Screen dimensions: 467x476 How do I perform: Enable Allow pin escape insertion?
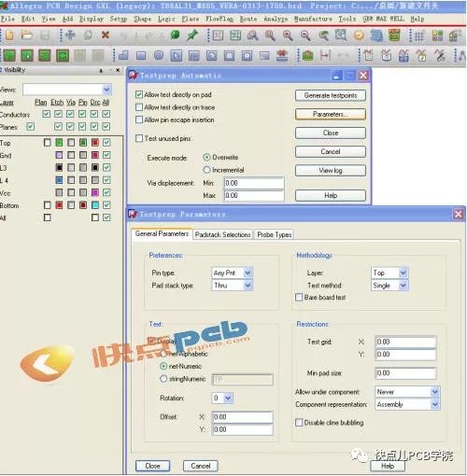[139, 119]
